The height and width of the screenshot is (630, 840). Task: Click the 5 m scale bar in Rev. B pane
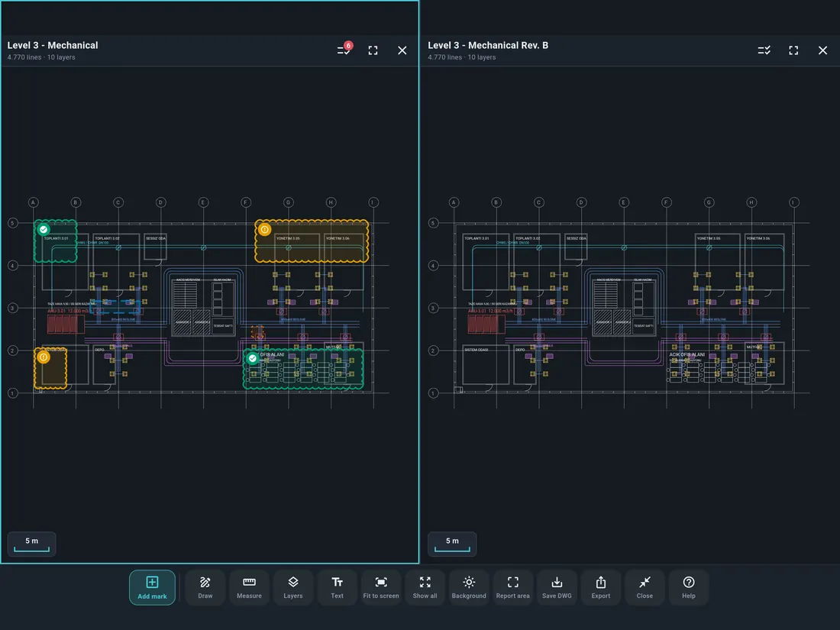(452, 544)
